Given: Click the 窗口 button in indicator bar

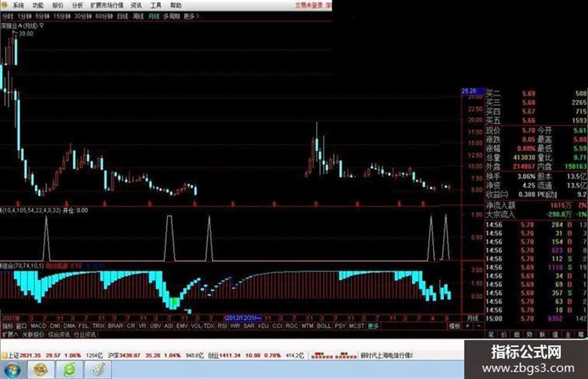Looking at the screenshot, I should tap(21, 326).
